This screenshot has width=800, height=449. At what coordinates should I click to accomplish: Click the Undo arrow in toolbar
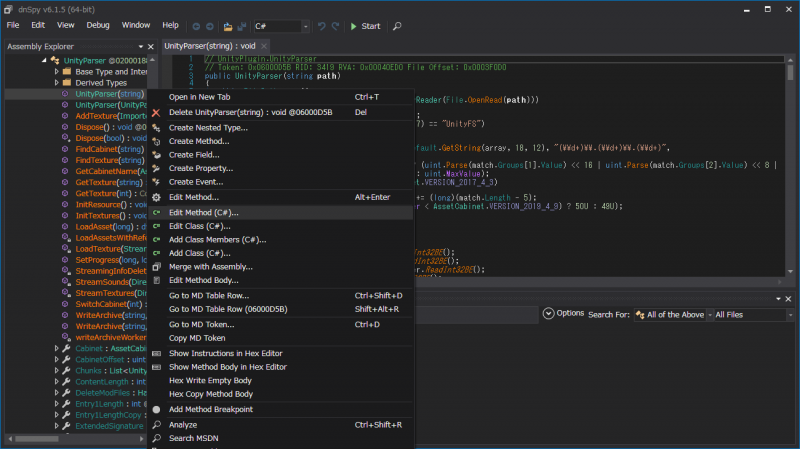[320, 25]
